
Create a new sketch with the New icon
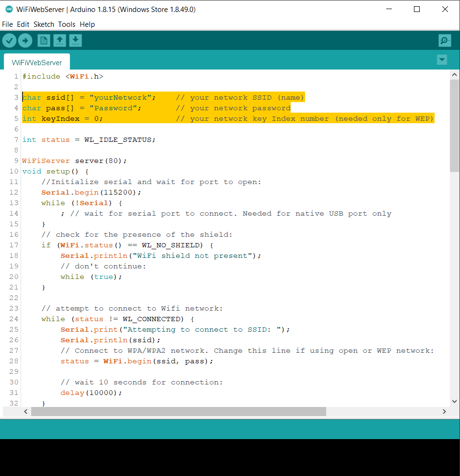coord(44,40)
